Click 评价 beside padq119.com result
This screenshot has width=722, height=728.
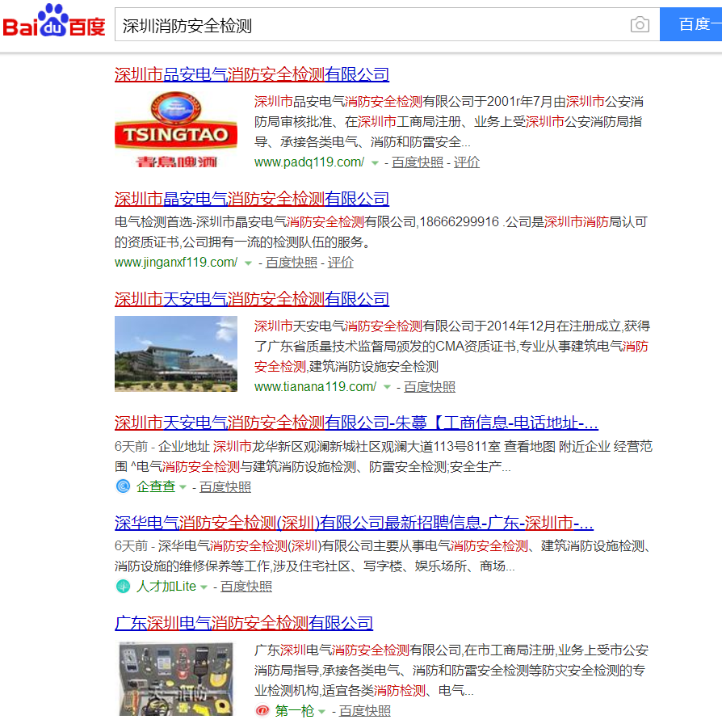point(466,162)
